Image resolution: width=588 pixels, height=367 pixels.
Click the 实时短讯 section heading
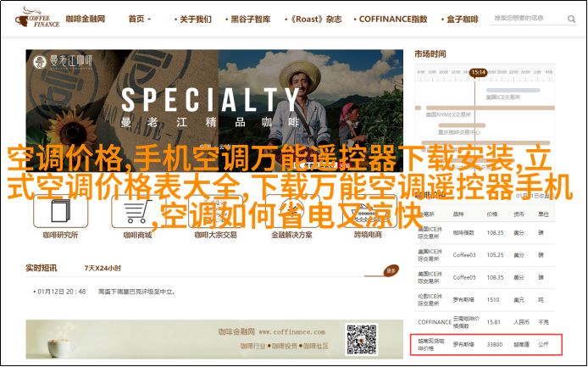tap(42, 268)
